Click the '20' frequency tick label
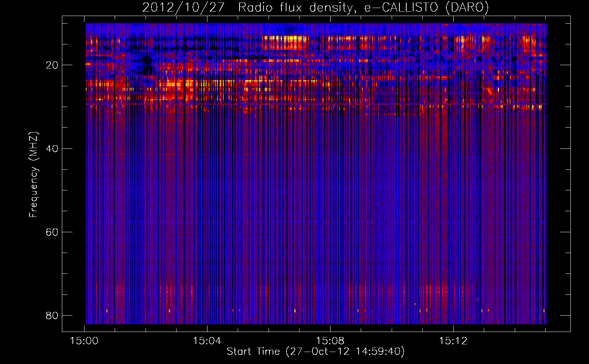 52,65
